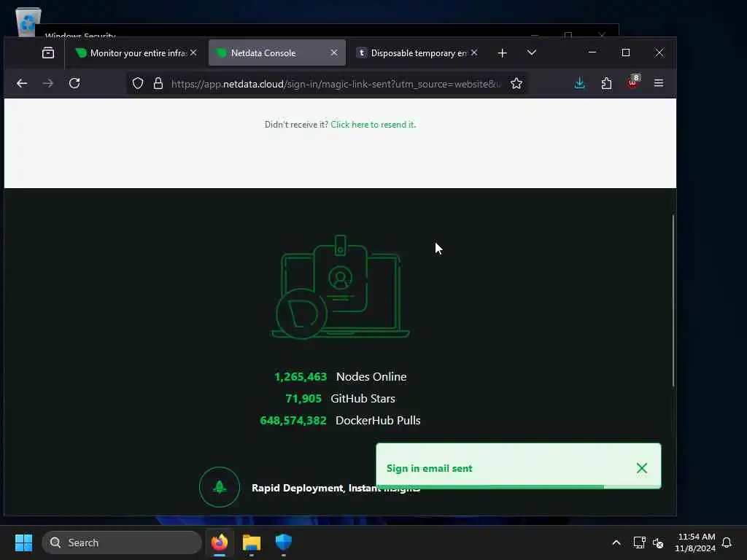
Task: Click the rocket Rapid Deployment icon
Action: [x=220, y=486]
